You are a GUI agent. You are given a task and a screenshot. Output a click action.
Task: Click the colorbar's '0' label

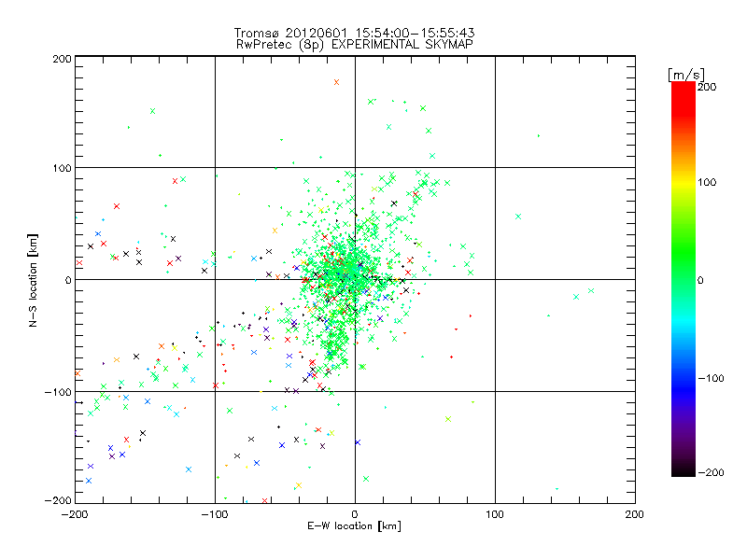pyautogui.click(x=700, y=280)
